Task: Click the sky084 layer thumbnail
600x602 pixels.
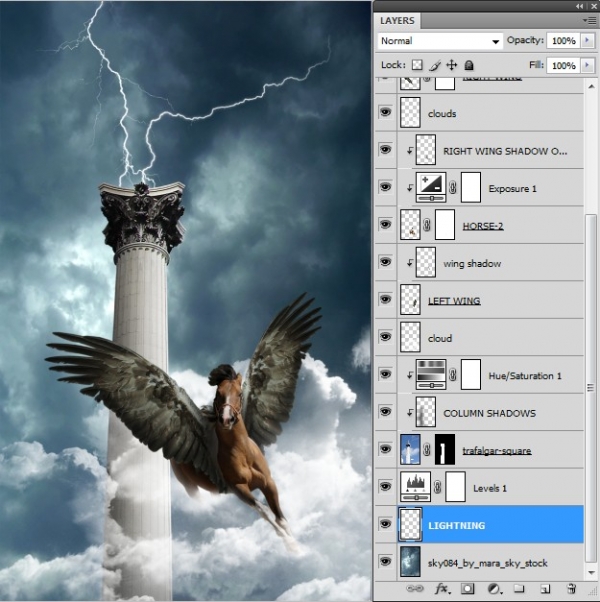Action: click(x=410, y=562)
